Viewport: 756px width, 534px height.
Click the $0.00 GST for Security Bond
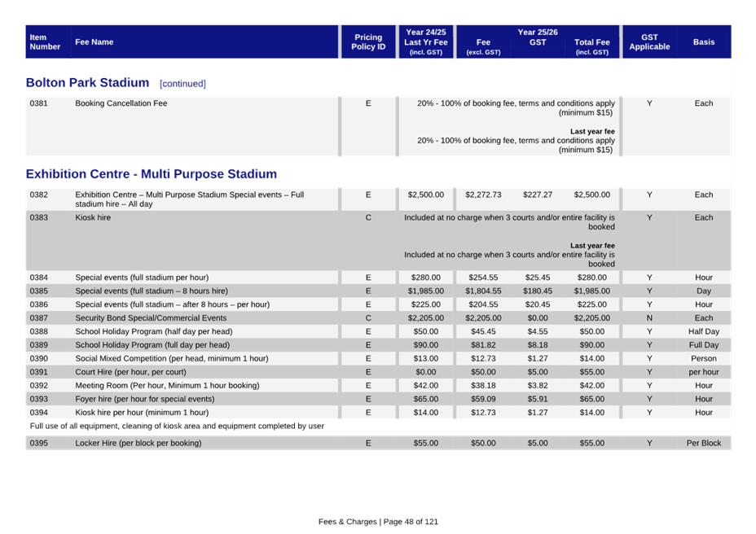[538, 318]
